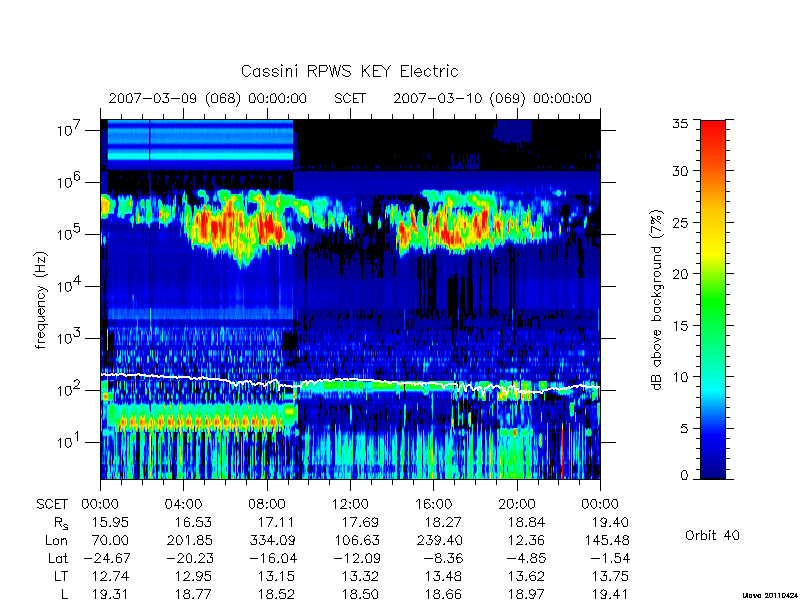Click the Lat value -20.23
Image resolution: width=800 pixels, height=600 pixels.
190,558
